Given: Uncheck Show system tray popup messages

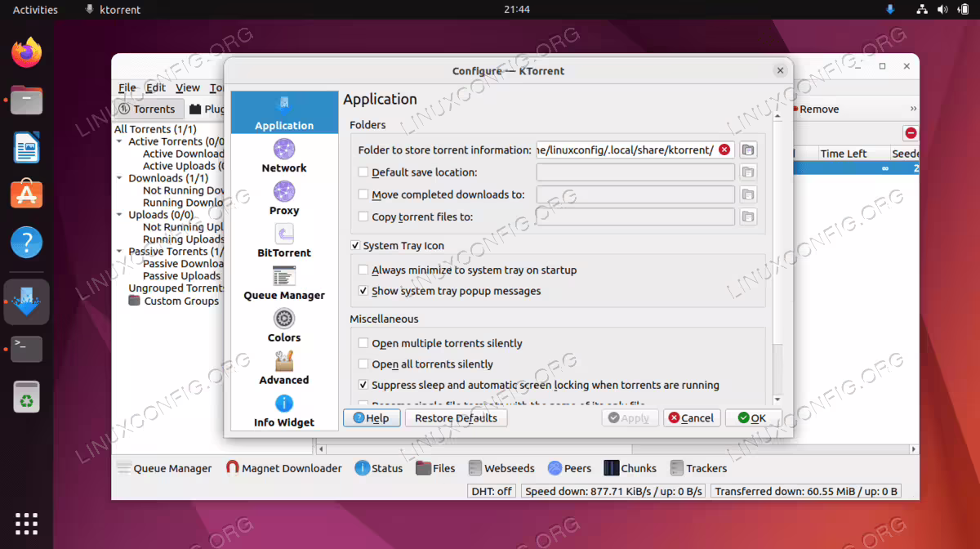Looking at the screenshot, I should click(363, 291).
